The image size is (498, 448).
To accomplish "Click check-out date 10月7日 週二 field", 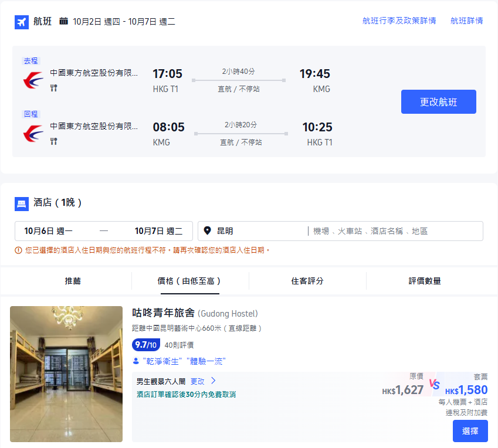I will 158,231.
